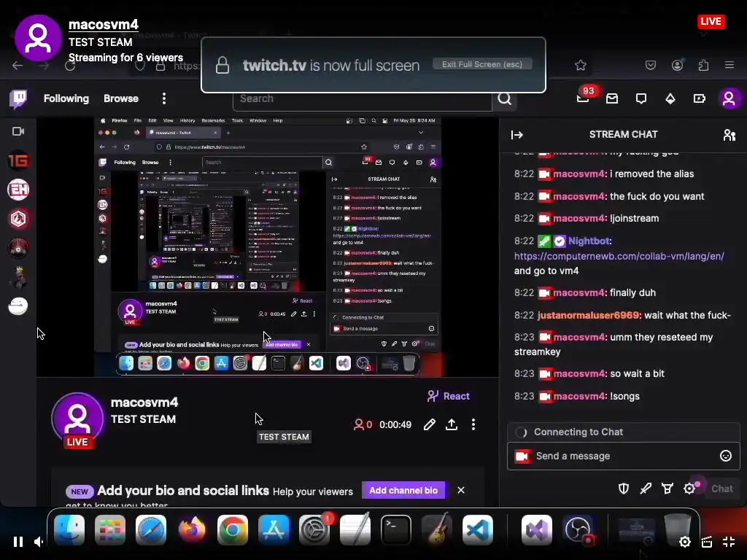Open the 1G channel in sidebar
The width and height of the screenshot is (747, 560).
pyautogui.click(x=18, y=161)
